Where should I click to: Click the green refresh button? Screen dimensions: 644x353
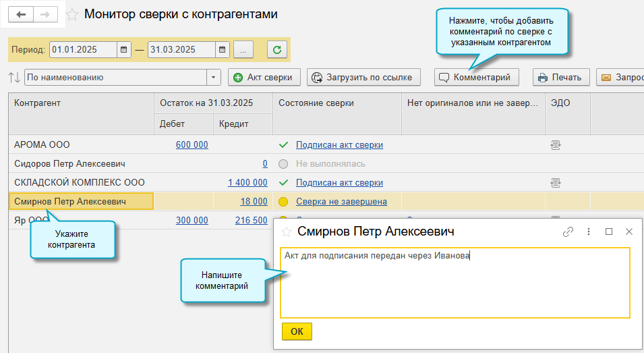277,49
